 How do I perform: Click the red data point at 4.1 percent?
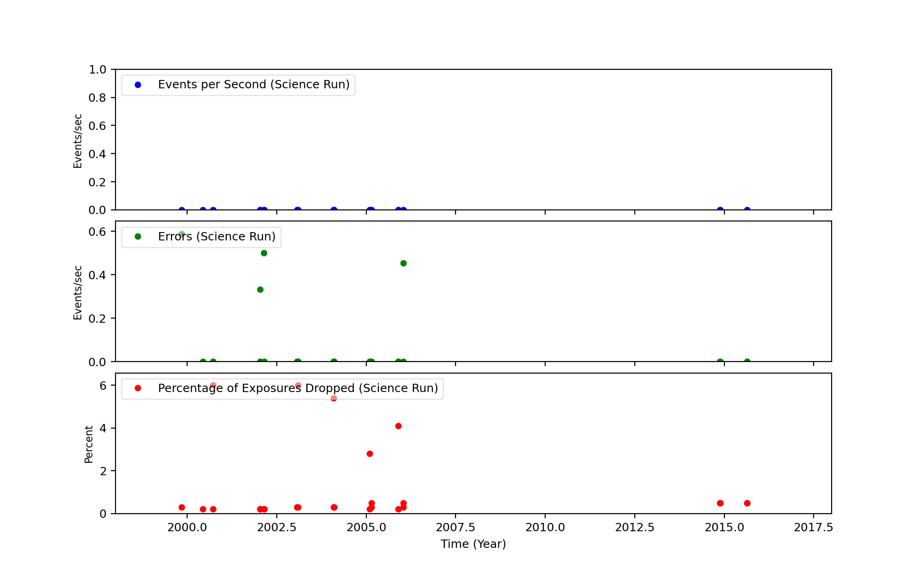point(398,426)
